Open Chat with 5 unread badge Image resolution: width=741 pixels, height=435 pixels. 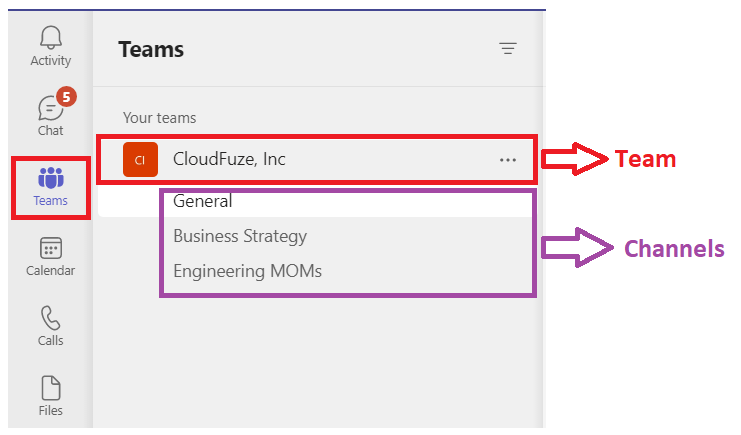51,107
